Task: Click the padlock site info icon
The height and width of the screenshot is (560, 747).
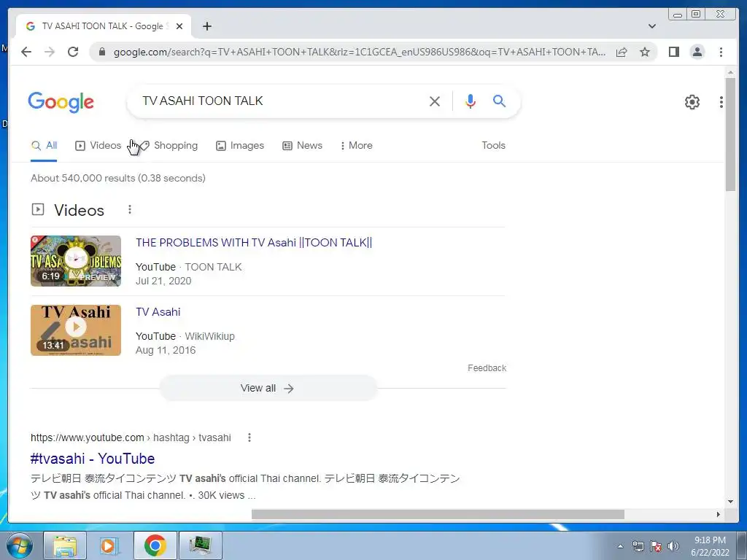Action: point(102,52)
